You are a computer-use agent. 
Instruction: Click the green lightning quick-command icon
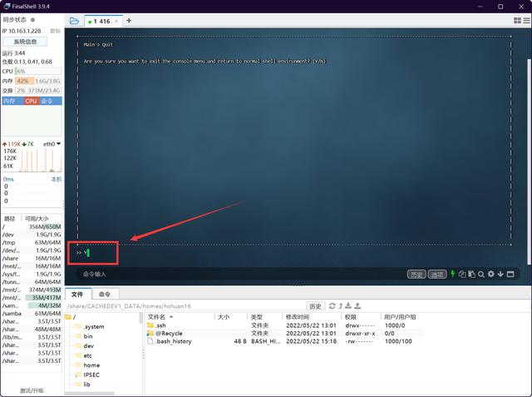(x=452, y=274)
